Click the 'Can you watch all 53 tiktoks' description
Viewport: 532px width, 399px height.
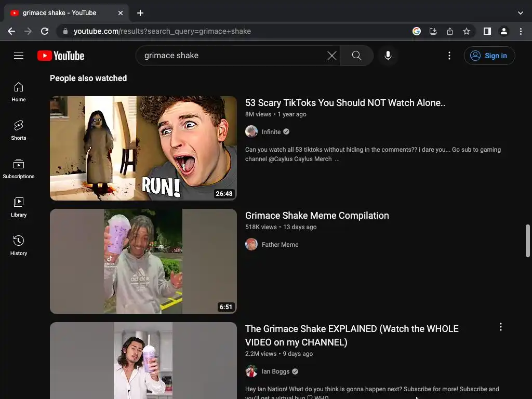click(x=373, y=154)
